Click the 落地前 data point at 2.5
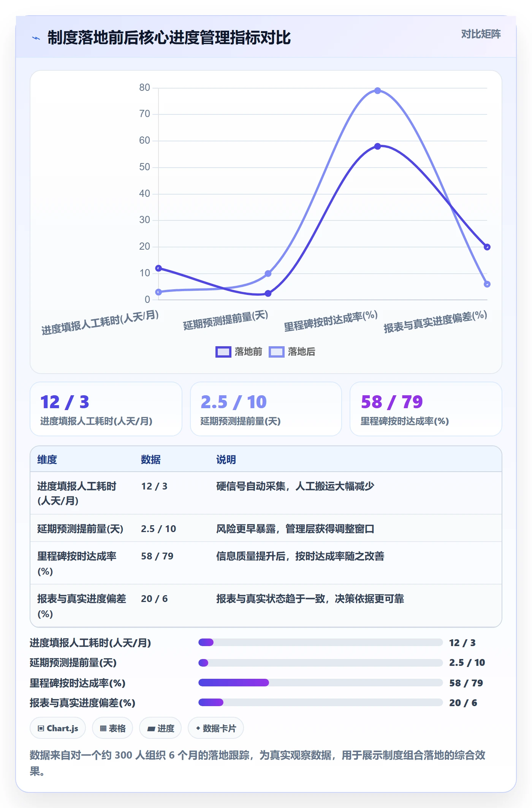The height and width of the screenshot is (808, 532). click(268, 293)
